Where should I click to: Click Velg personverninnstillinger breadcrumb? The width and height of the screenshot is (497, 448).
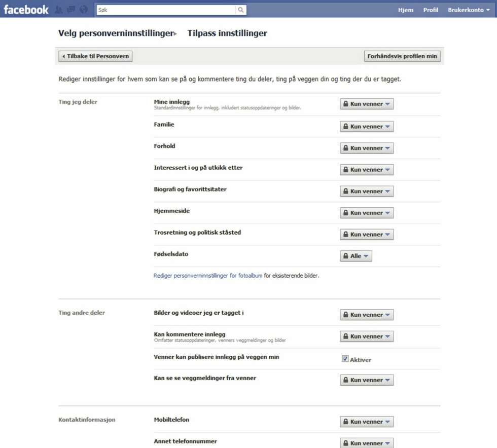[x=116, y=33]
